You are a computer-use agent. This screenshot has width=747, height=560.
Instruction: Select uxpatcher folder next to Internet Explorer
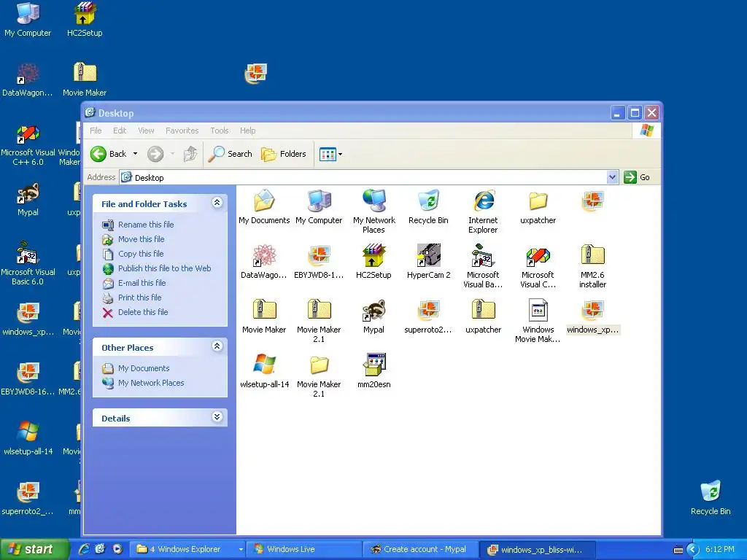(538, 206)
